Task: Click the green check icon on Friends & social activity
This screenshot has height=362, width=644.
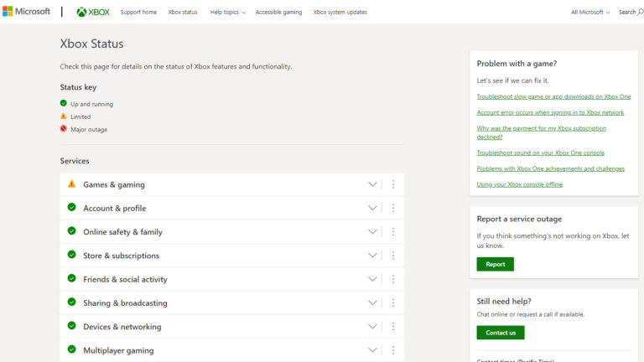Action: [71, 278]
